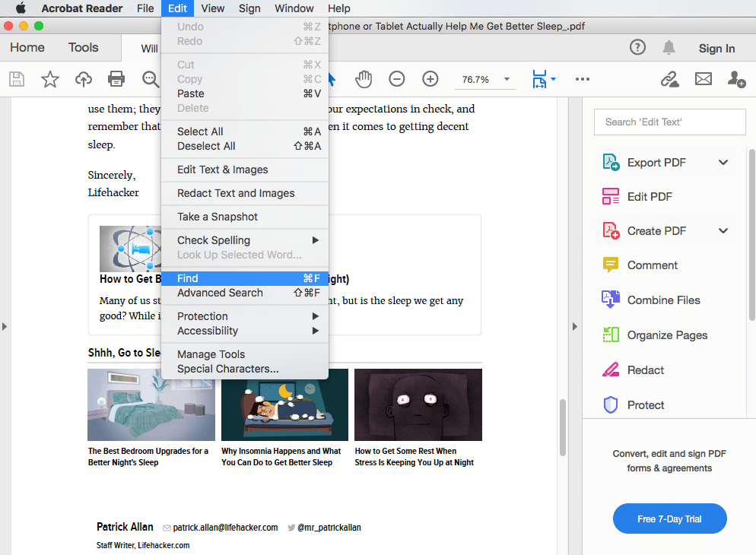
Task: Select the Hand pan tool
Action: coord(364,79)
